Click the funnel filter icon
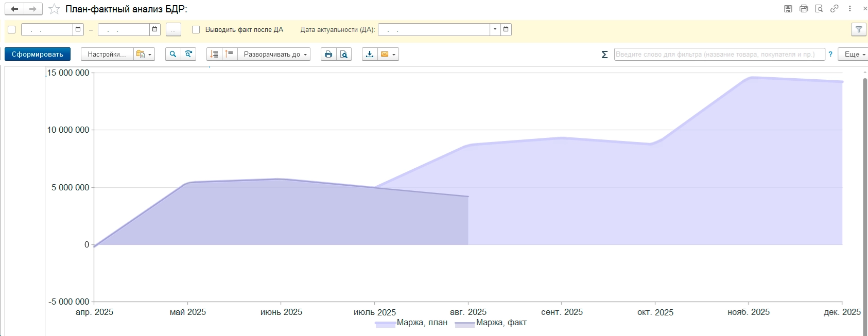Screen dimensions: 868x336 click(x=859, y=30)
